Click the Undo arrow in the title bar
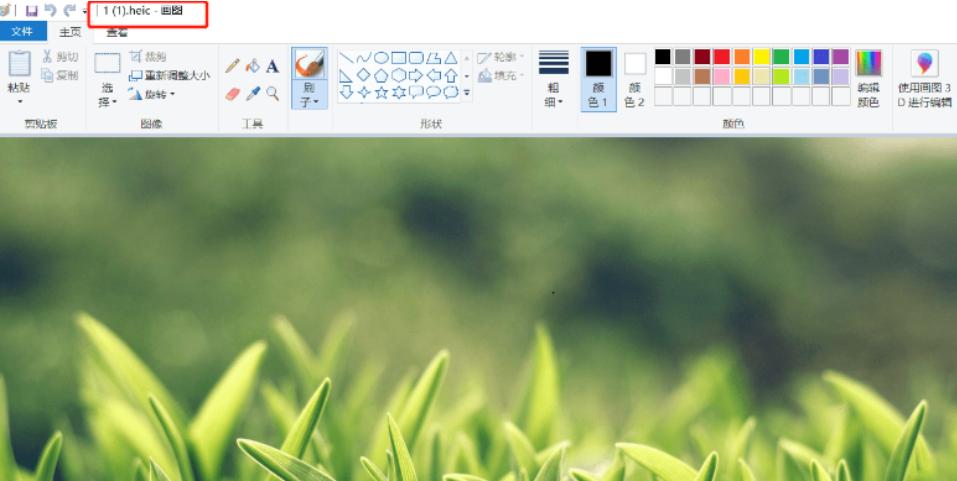The image size is (957, 481). point(51,10)
